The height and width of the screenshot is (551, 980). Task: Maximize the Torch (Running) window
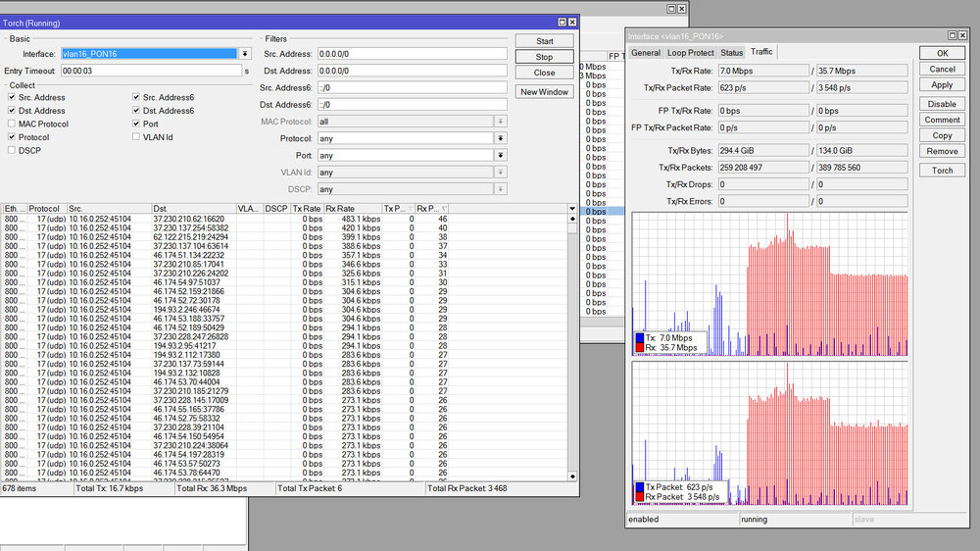pos(563,22)
